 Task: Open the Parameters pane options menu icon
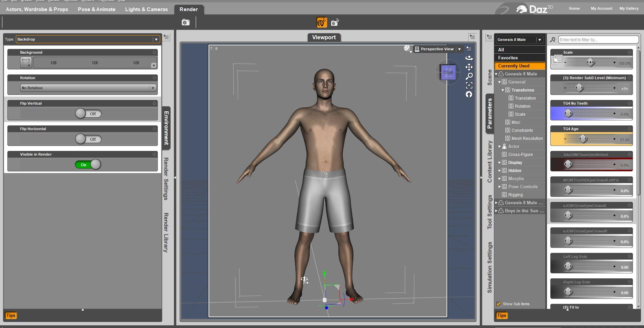(489, 37)
